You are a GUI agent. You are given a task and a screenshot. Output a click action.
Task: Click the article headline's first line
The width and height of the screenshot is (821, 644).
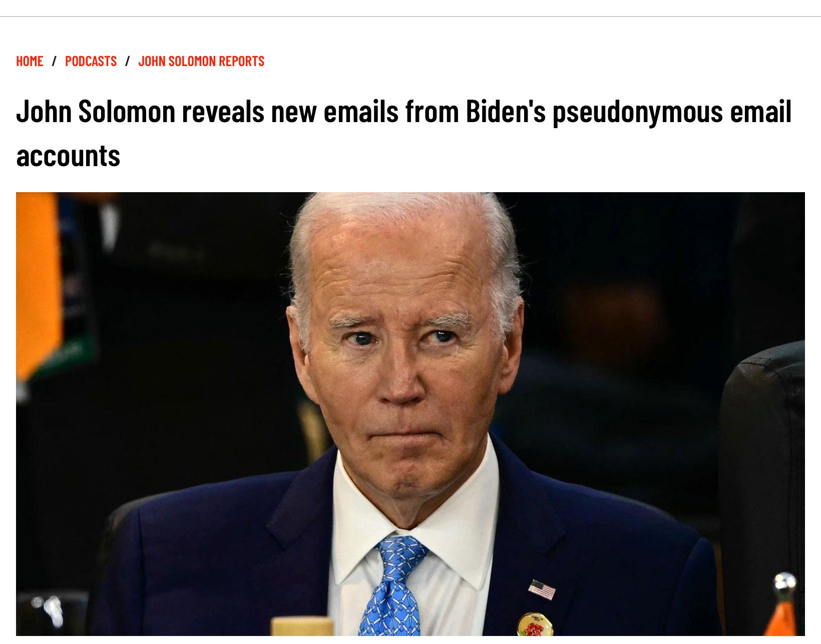(x=404, y=112)
